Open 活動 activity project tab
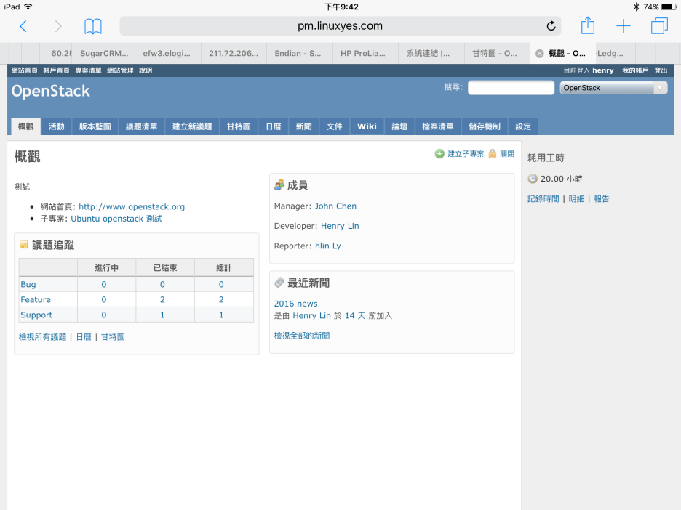Viewport: 681px width, 510px height. tap(56, 126)
